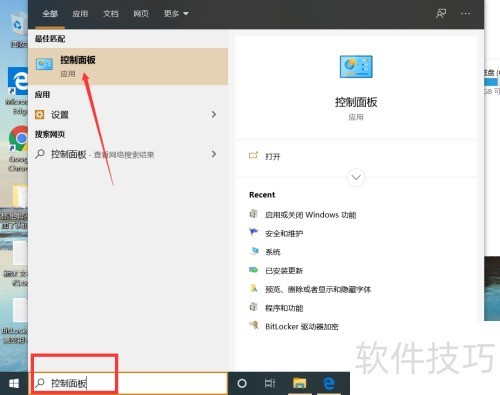Switch to the 应用 tab
Screen dimensions: 500x395
80,14
